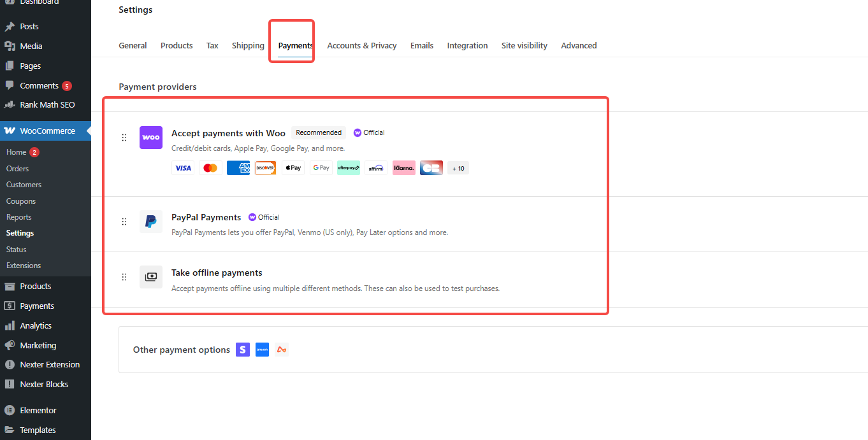
Task: Click the Mastercard icon
Action: (210, 167)
